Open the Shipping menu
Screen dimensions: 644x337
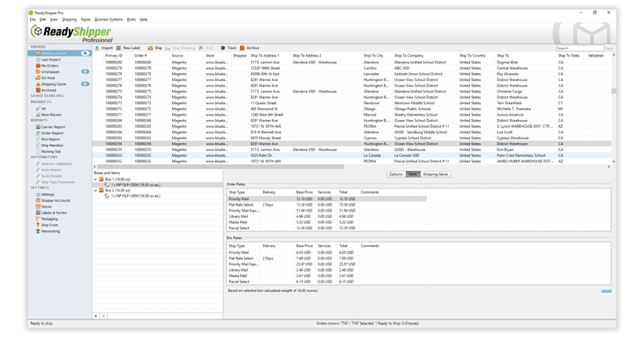coord(69,19)
